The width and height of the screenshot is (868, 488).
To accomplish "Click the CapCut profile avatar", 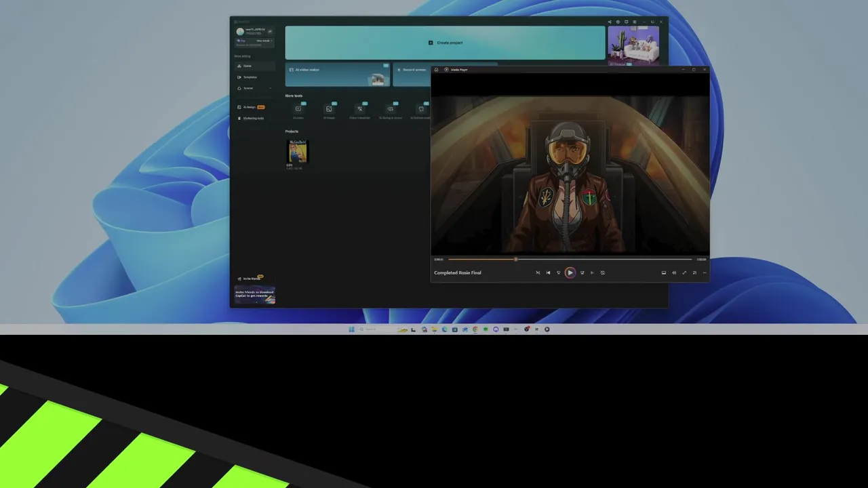I will click(x=240, y=31).
